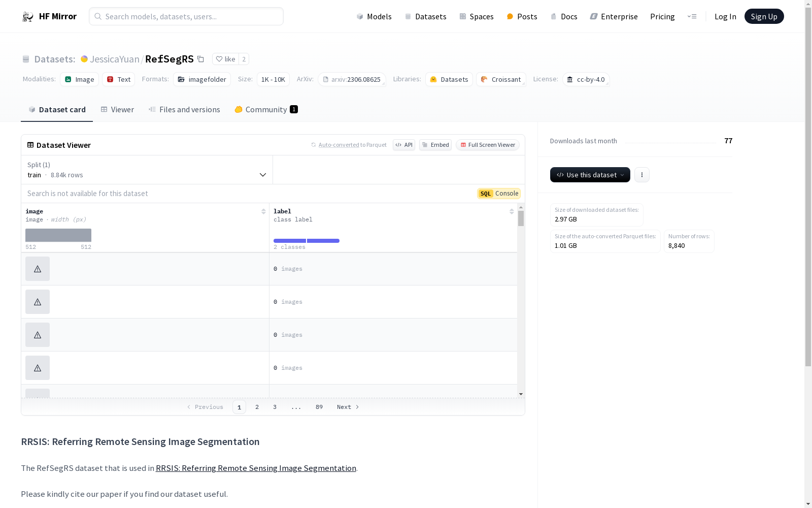The width and height of the screenshot is (812, 508).
Task: Click the RefSegRS dataset name link
Action: [170, 59]
